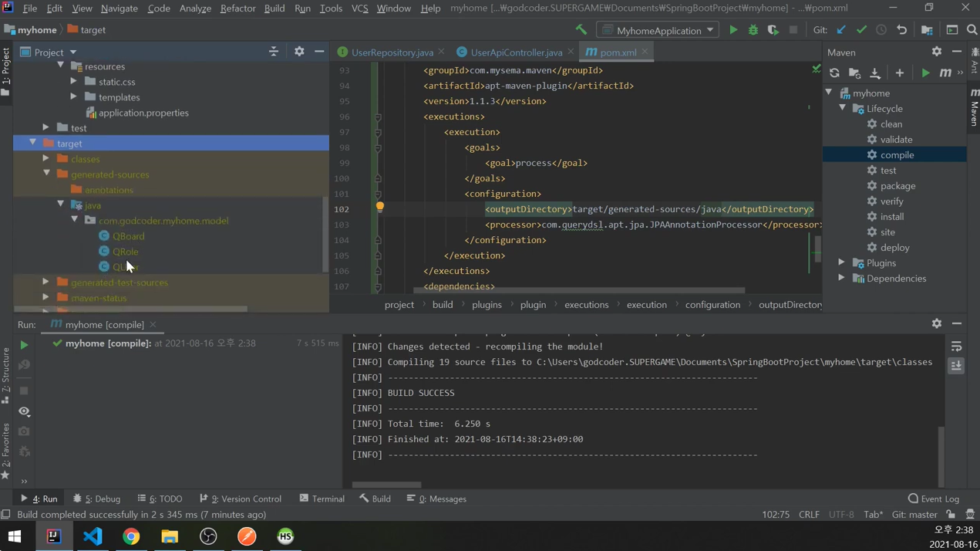Toggle the eye icon in Run panel
This screenshot has height=551, width=980.
pyautogui.click(x=24, y=411)
